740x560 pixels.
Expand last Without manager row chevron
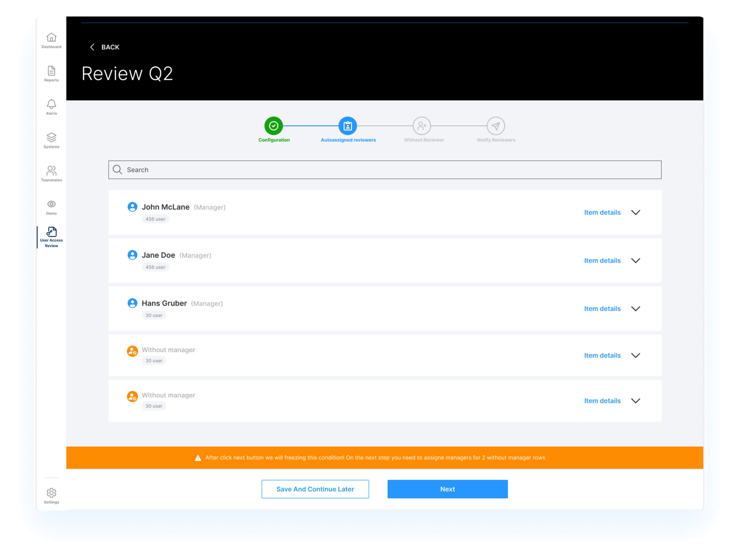[636, 401]
